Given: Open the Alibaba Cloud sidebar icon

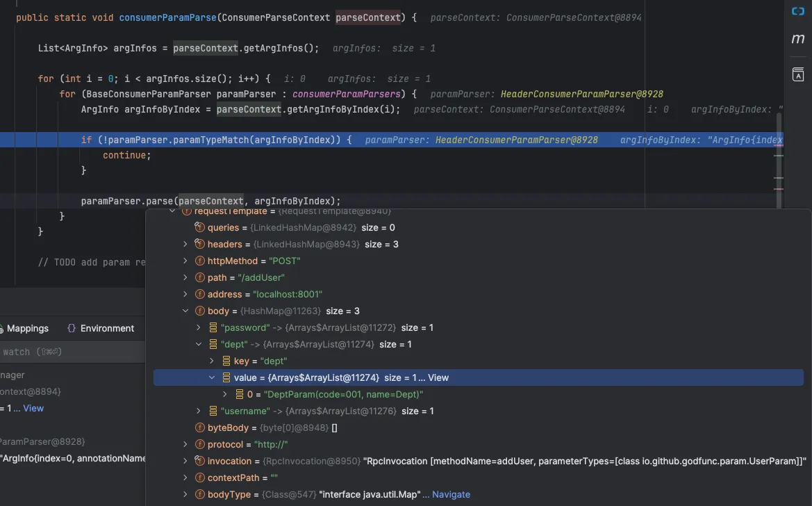Looking at the screenshot, I should [798, 11].
